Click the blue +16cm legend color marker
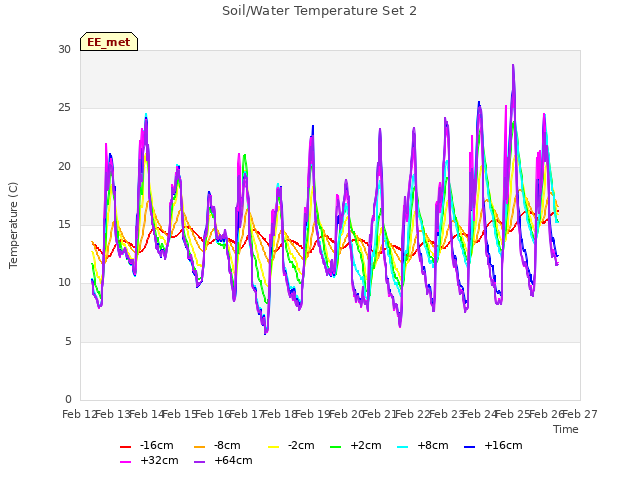This screenshot has width=640, height=480. click(469, 447)
